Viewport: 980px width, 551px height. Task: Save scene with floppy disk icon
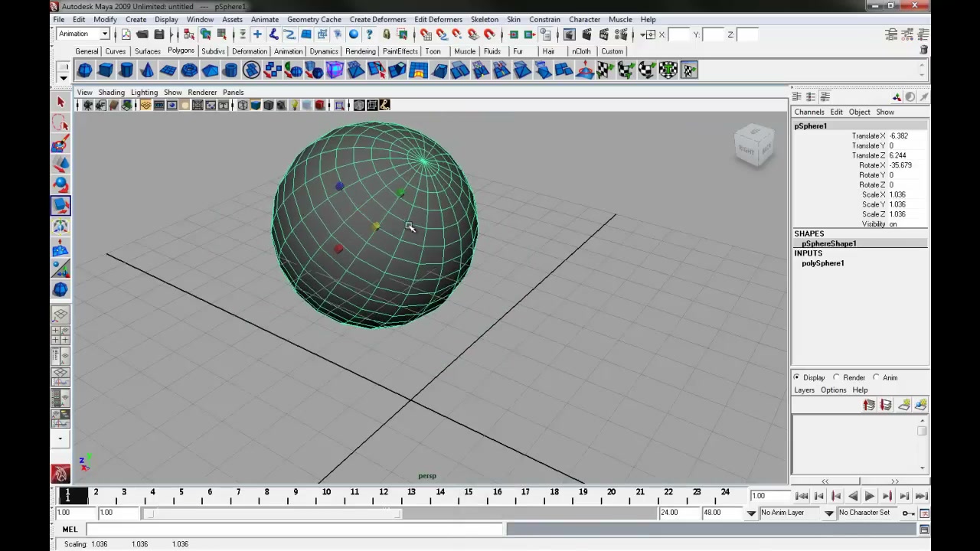158,34
